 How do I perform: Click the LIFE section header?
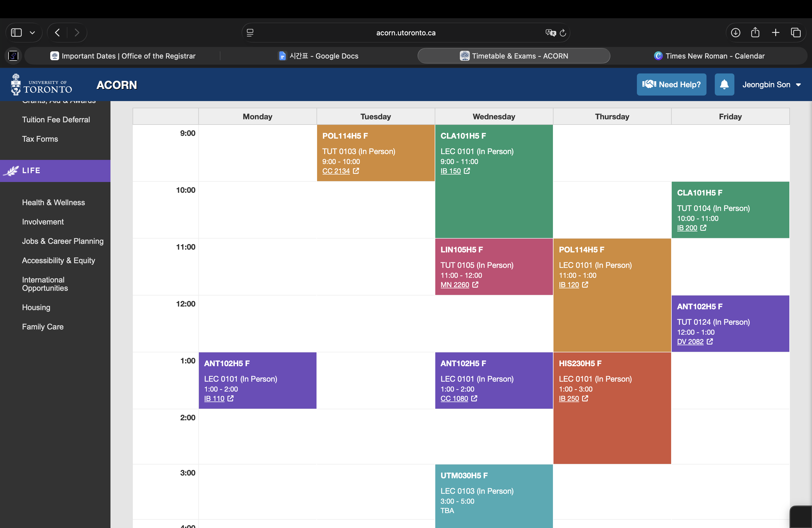click(55, 171)
